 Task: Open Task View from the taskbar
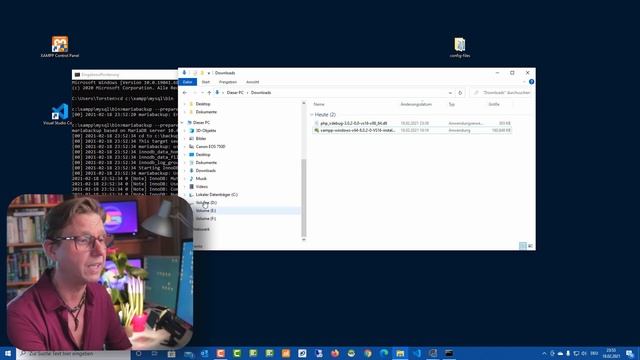click(x=155, y=353)
